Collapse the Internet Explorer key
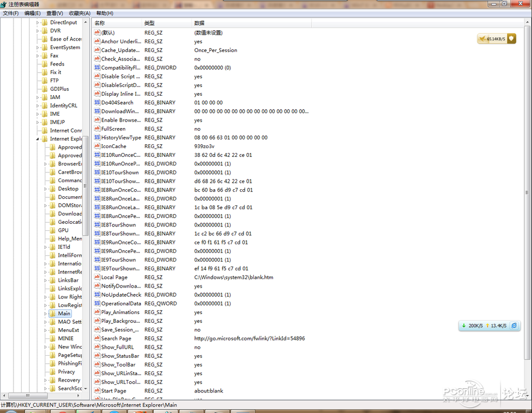This screenshot has height=413, width=532. tap(38, 139)
